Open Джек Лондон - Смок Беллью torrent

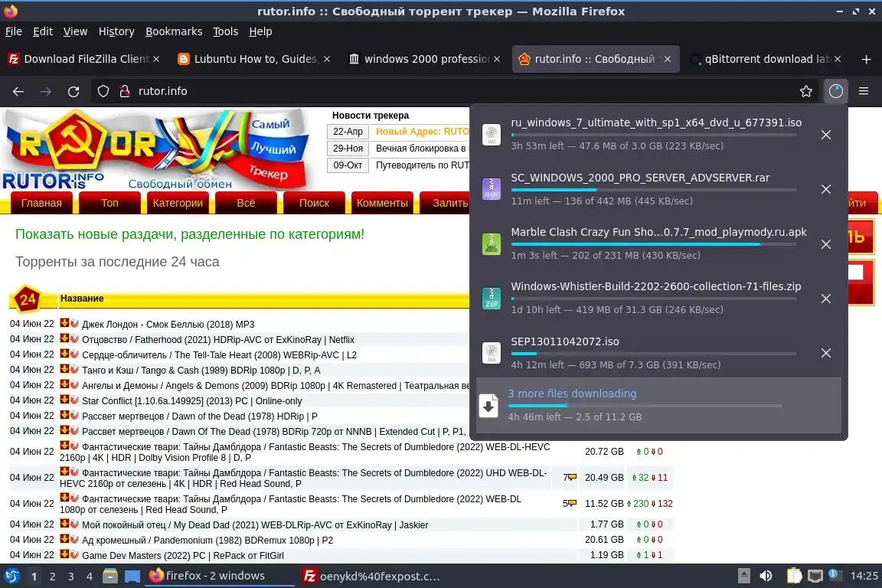click(168, 325)
